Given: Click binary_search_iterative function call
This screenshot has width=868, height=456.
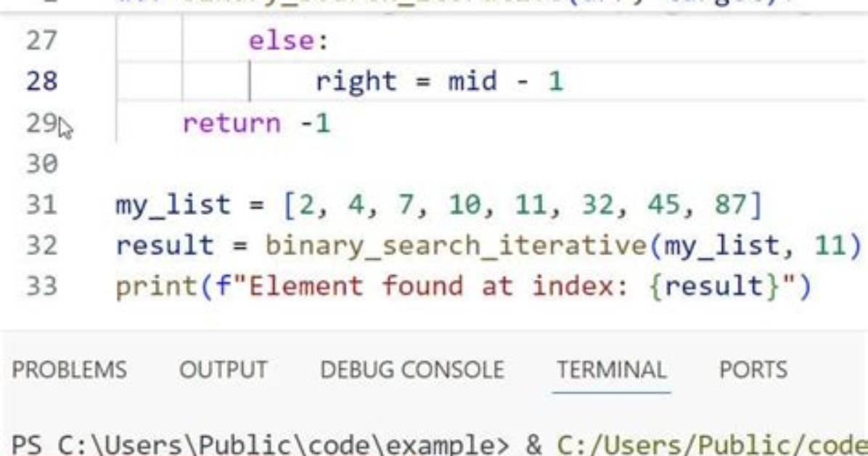Looking at the screenshot, I should point(456,246).
